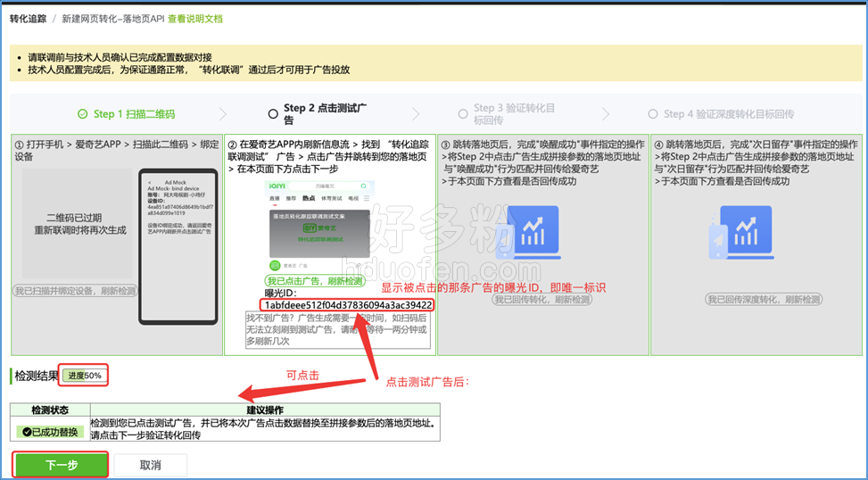
Task: Click the search icon in the iQIYI preview
Action: point(364,186)
